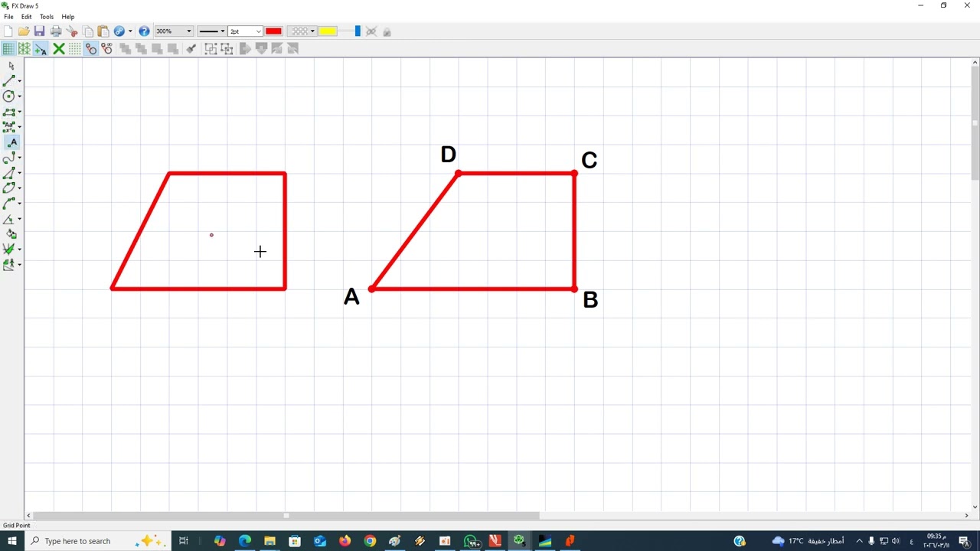Select the paint bucket Fill tool
The width and height of the screenshot is (980, 551).
coord(11,234)
